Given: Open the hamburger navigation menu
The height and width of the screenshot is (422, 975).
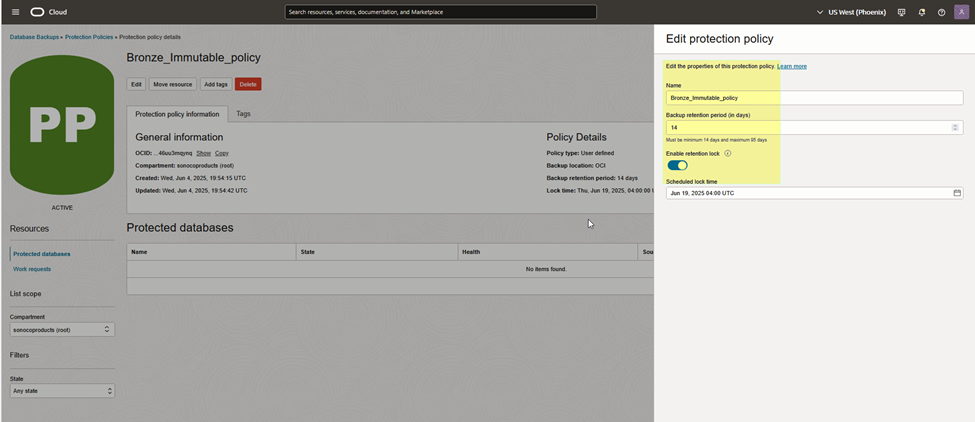Looking at the screenshot, I should coord(15,12).
